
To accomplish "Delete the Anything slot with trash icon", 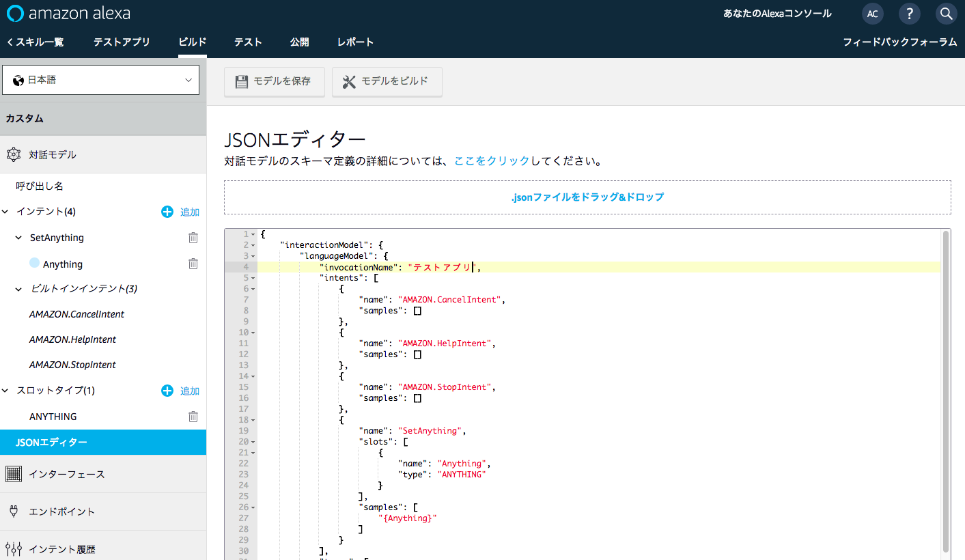I will (193, 264).
